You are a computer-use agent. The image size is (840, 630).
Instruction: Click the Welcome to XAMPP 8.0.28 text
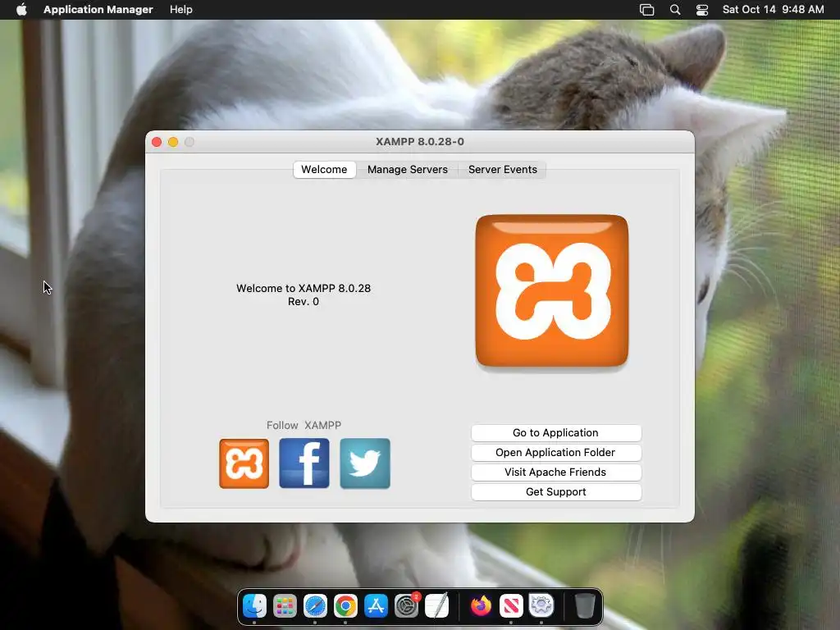coord(304,288)
